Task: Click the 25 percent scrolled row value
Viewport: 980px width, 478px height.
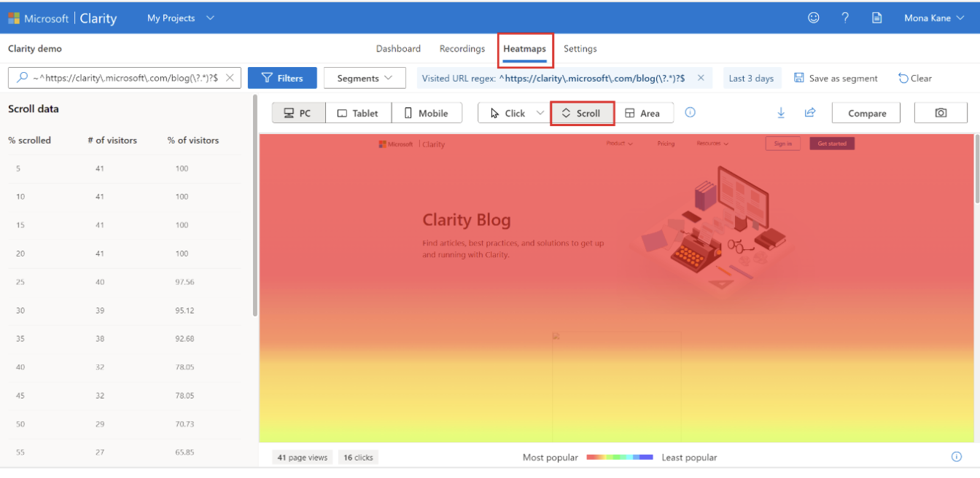Action: pos(20,282)
